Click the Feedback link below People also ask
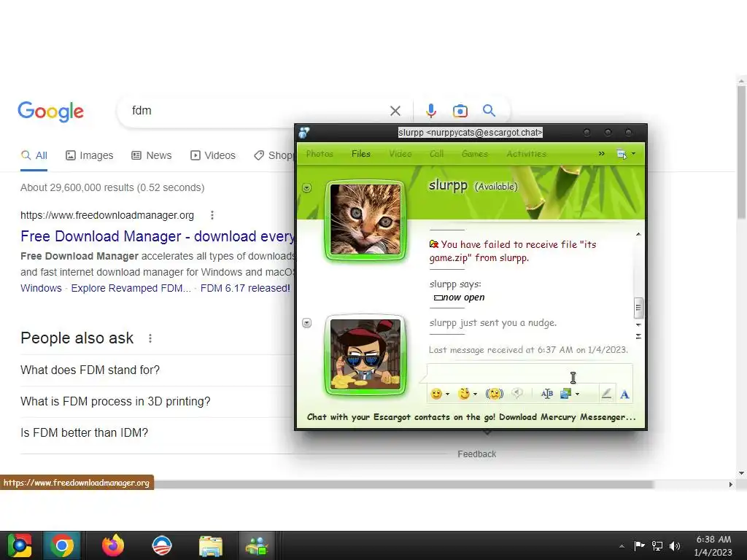This screenshot has width=747, height=560. coord(476,454)
